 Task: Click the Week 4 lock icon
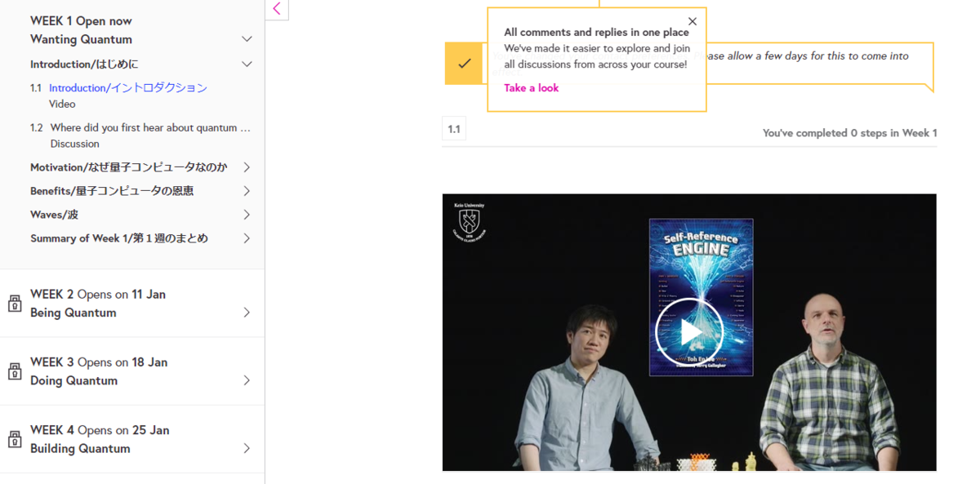[15, 439]
